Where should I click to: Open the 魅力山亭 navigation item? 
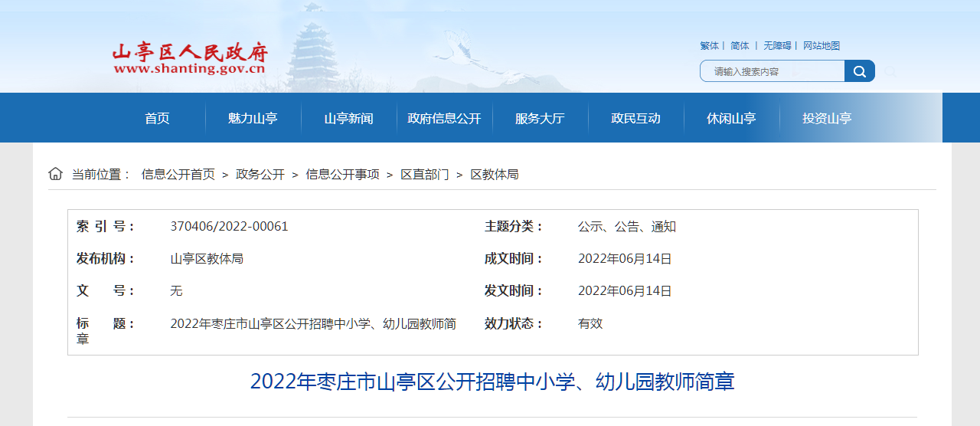[253, 118]
